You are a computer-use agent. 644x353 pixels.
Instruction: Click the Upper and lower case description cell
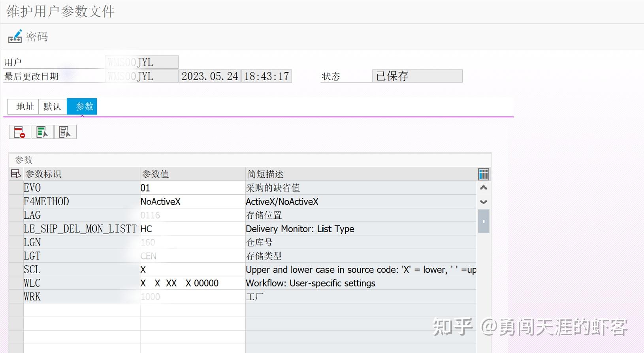pyautogui.click(x=361, y=269)
